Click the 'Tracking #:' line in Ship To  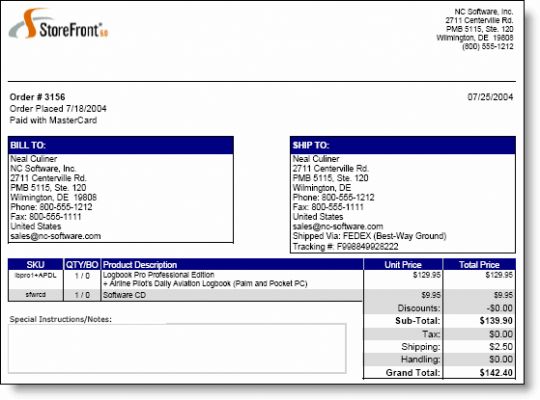point(345,247)
